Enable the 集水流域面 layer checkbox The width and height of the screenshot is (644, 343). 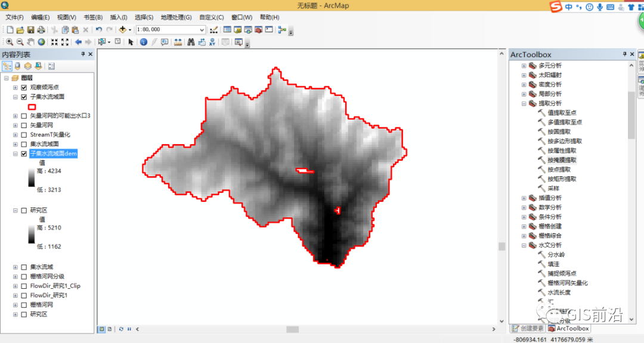point(24,144)
